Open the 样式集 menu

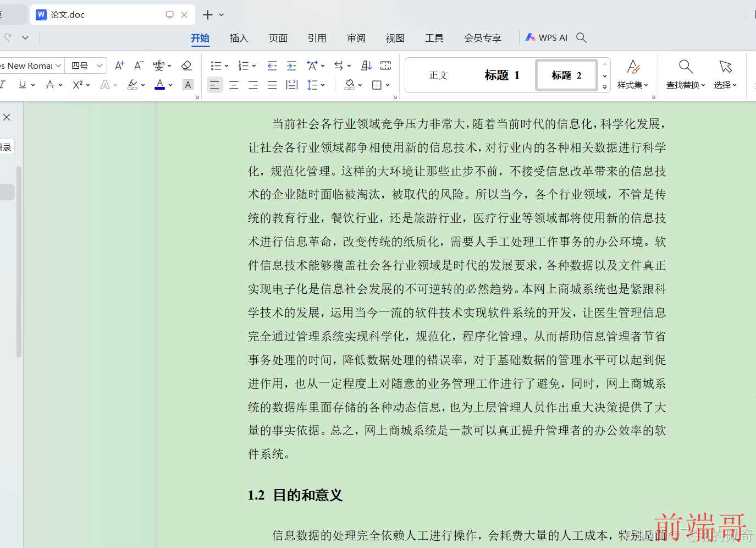(633, 75)
